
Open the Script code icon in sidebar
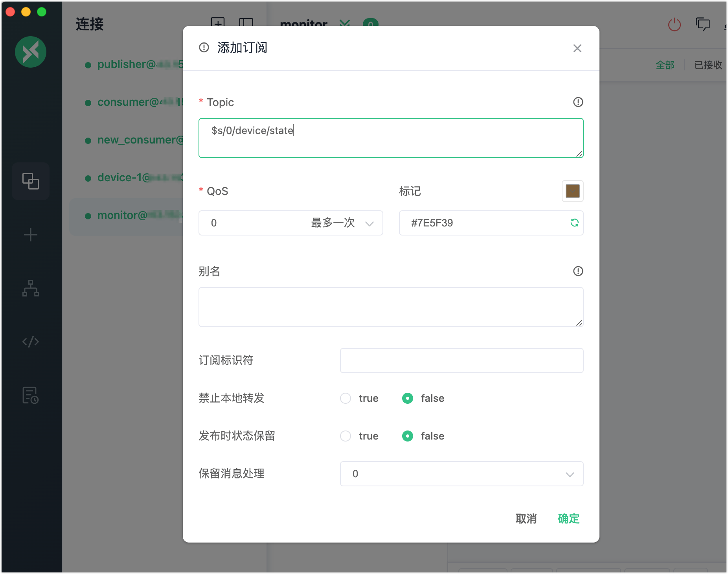click(31, 342)
